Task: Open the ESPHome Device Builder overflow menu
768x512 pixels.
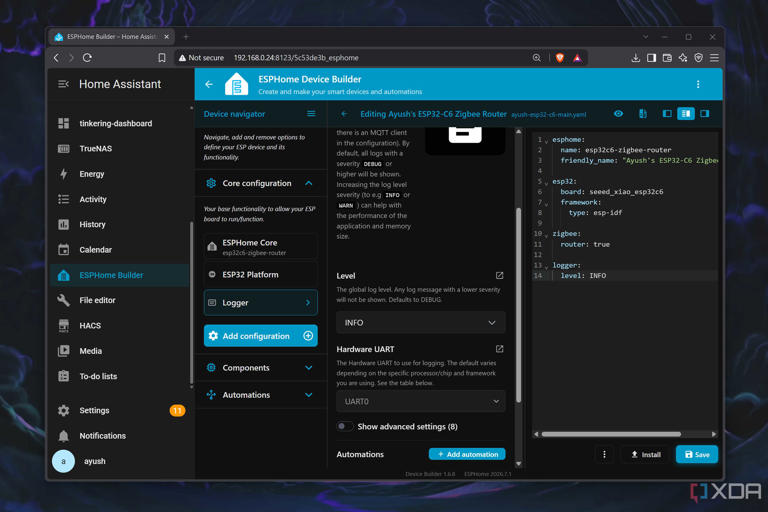Action: (x=698, y=84)
